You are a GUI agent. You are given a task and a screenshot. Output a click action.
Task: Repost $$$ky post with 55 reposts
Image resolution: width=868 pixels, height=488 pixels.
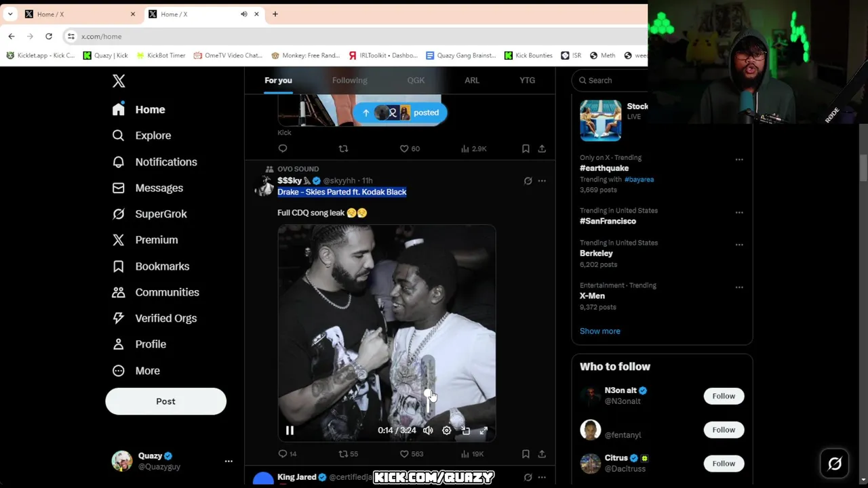(x=348, y=454)
